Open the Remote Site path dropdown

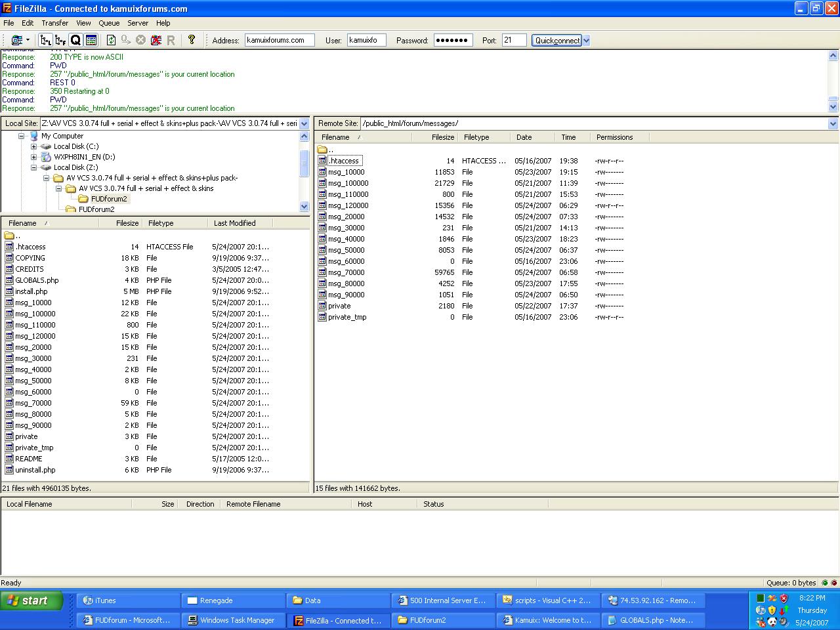[x=833, y=123]
